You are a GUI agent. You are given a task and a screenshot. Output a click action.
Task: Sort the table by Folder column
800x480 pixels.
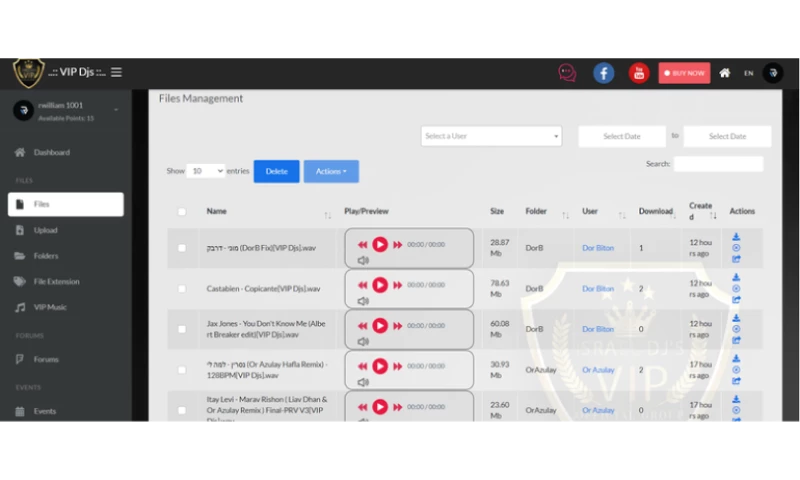(565, 216)
